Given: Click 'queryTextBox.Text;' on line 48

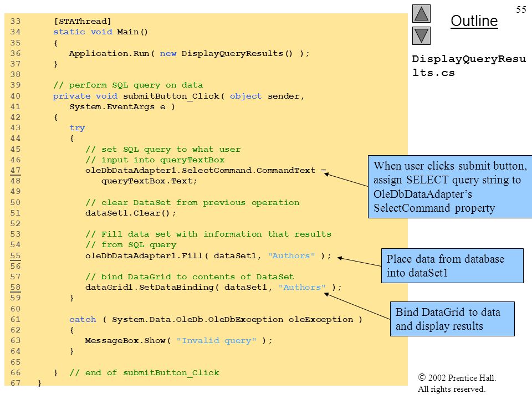Looking at the screenshot, I should click(149, 181).
